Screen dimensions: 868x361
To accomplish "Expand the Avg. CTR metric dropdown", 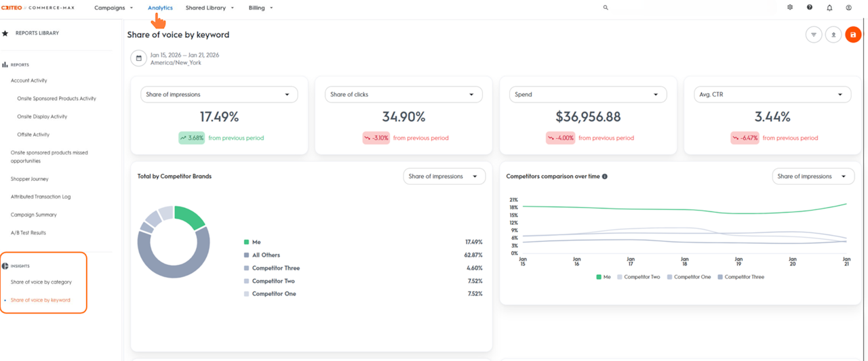I will coord(772,95).
